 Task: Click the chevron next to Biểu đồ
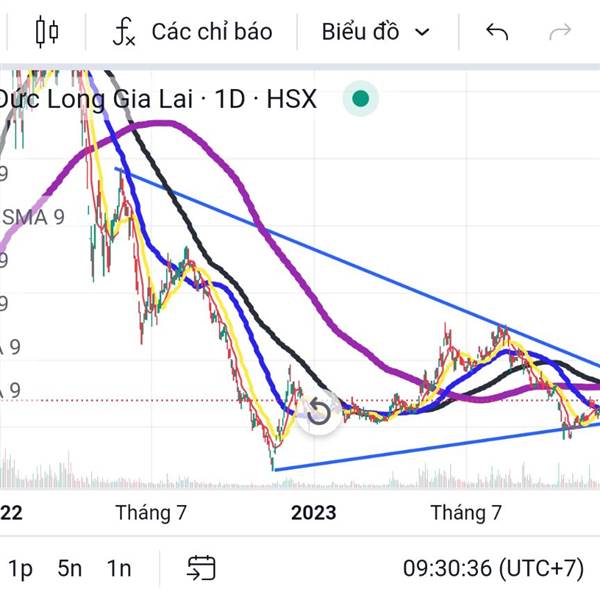[422, 32]
